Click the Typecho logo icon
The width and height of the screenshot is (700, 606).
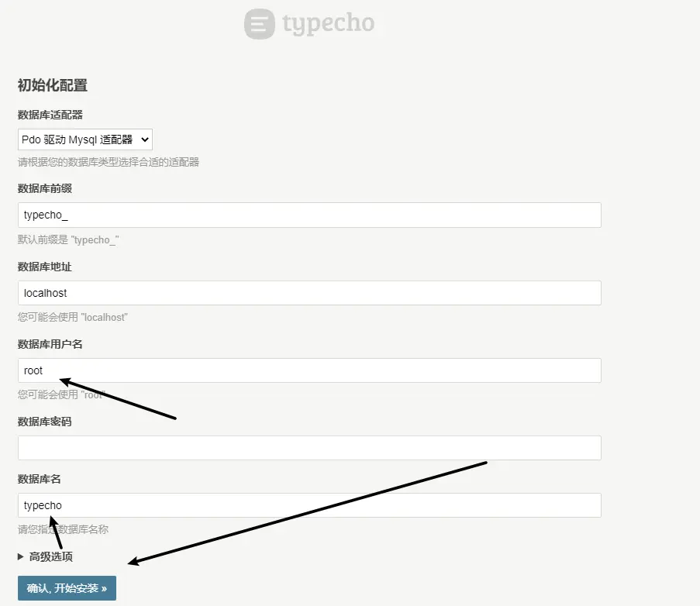259,24
